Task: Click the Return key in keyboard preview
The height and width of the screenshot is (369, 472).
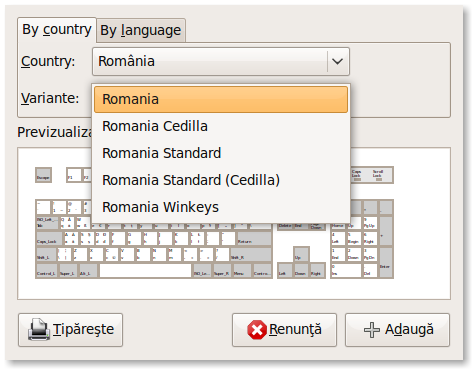Action: [254, 239]
